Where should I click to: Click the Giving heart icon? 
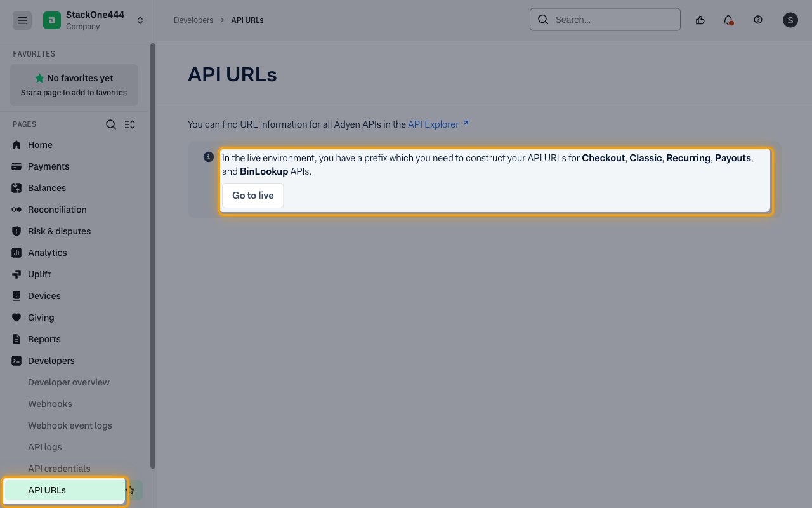tap(16, 317)
